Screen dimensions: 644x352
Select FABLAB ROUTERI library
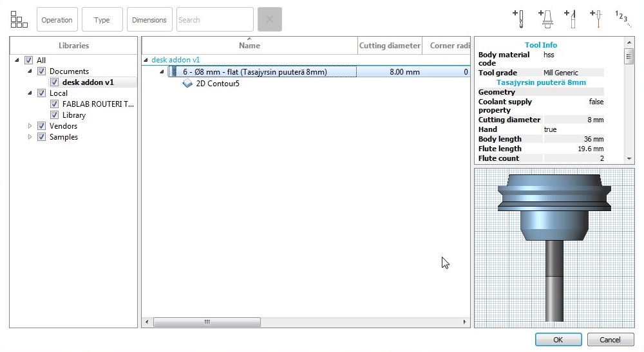98,104
